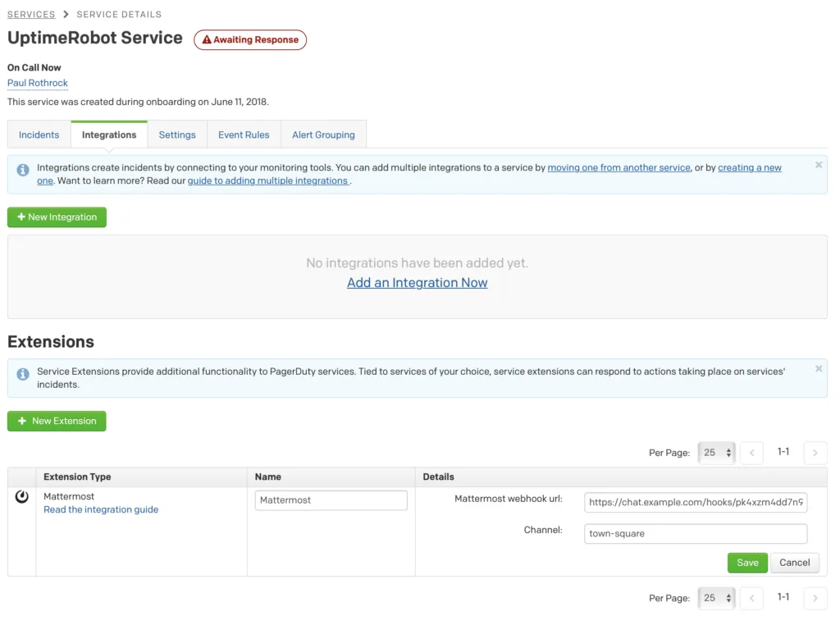The height and width of the screenshot is (625, 840).
Task: Follow the Services breadcrumb link
Action: [31, 15]
